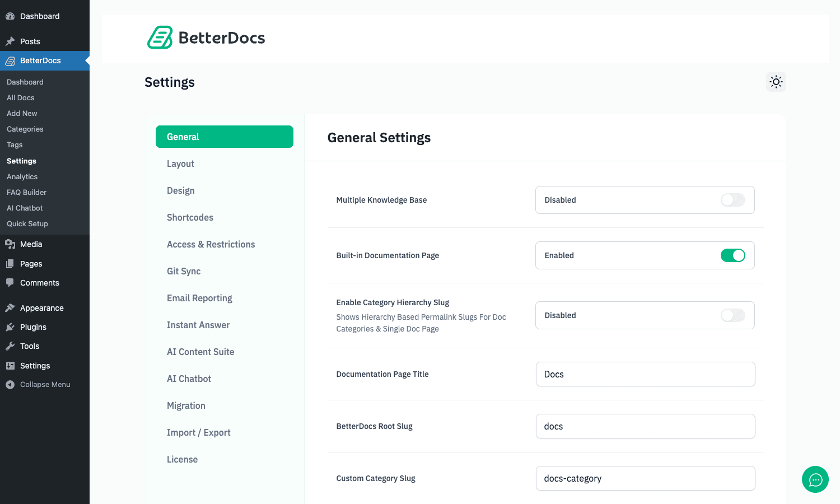Open Plugins menu label

[x=34, y=327]
